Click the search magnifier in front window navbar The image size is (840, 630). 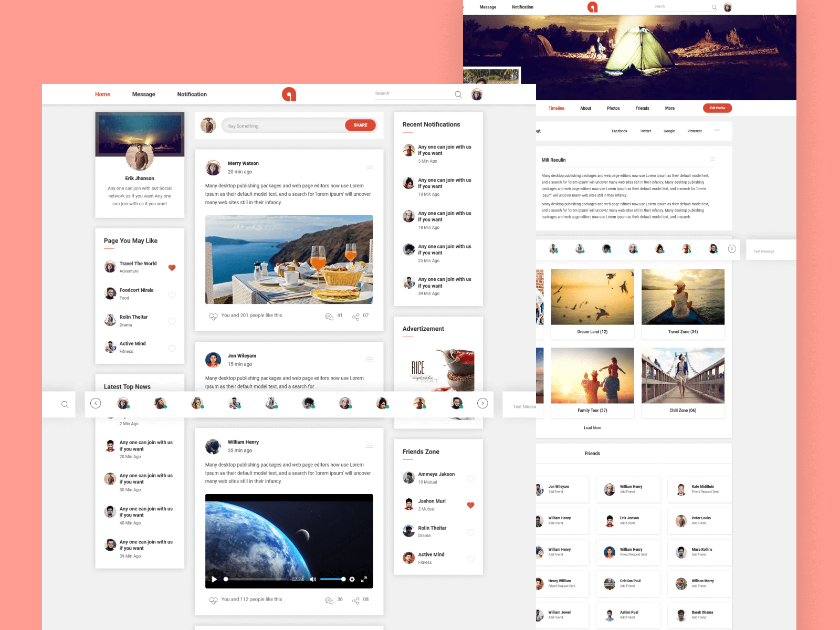[x=458, y=94]
